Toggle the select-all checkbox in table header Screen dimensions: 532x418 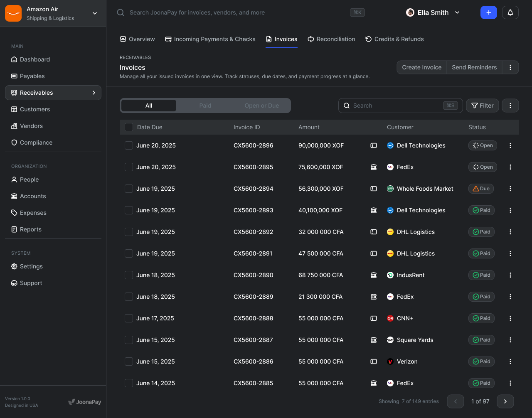[x=129, y=127]
